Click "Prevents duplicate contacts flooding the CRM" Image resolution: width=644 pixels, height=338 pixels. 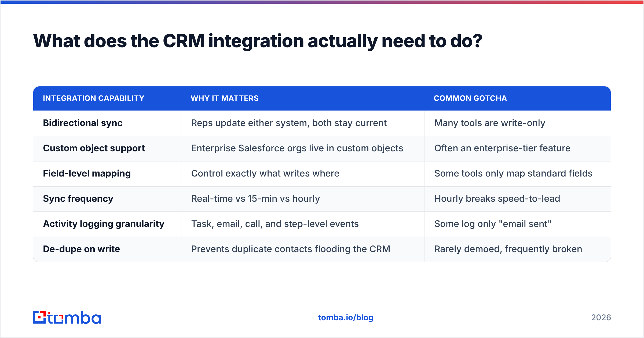pos(291,249)
